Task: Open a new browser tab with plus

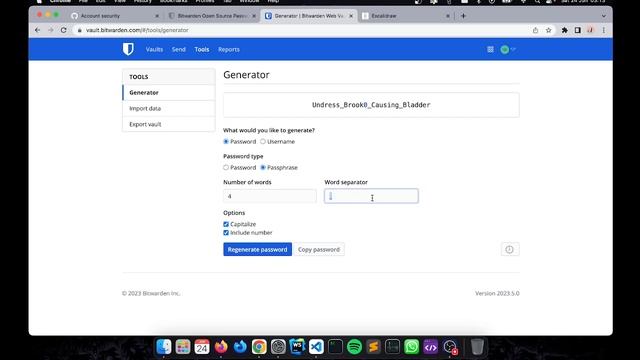Action: 463,16
